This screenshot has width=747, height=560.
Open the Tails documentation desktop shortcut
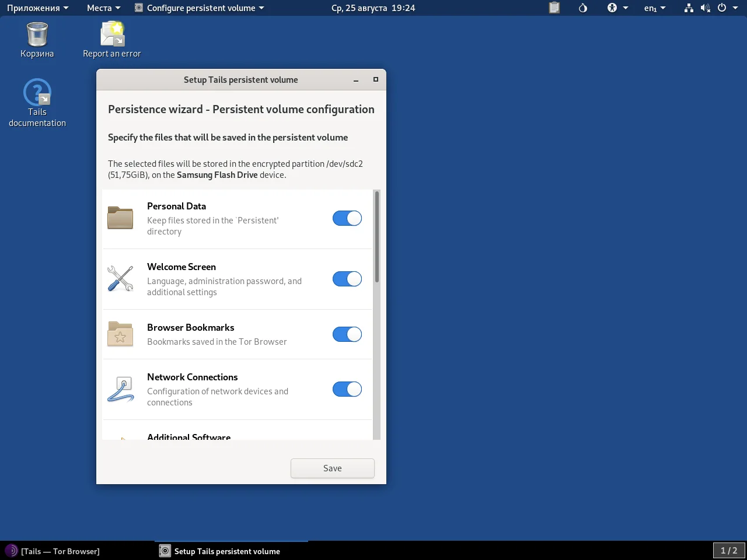click(x=37, y=103)
